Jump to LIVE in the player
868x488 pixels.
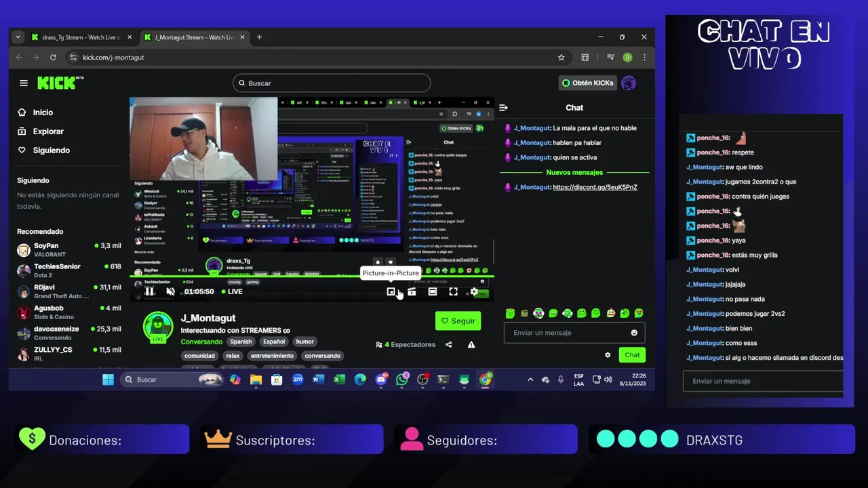tap(231, 291)
